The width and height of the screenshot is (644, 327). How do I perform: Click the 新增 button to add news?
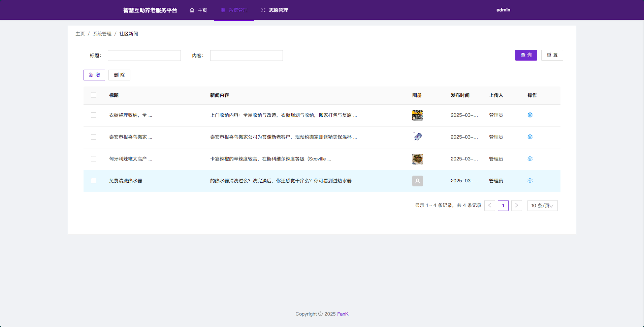pyautogui.click(x=94, y=75)
